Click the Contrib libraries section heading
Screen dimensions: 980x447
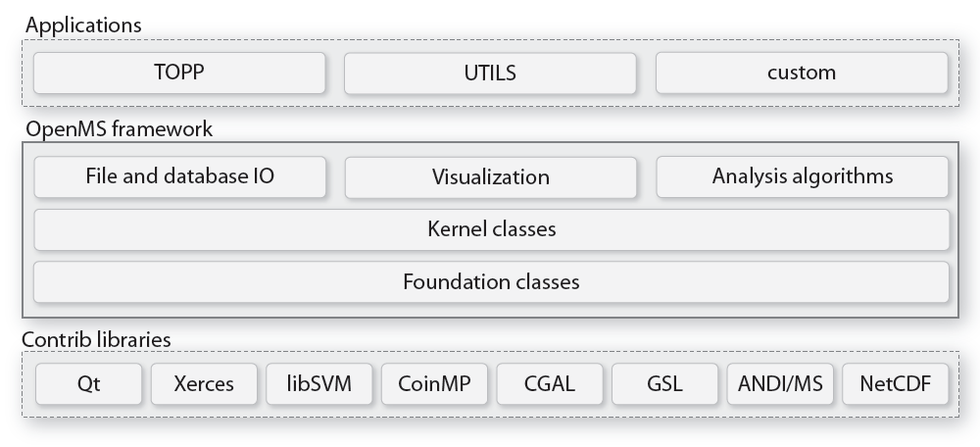(x=97, y=339)
